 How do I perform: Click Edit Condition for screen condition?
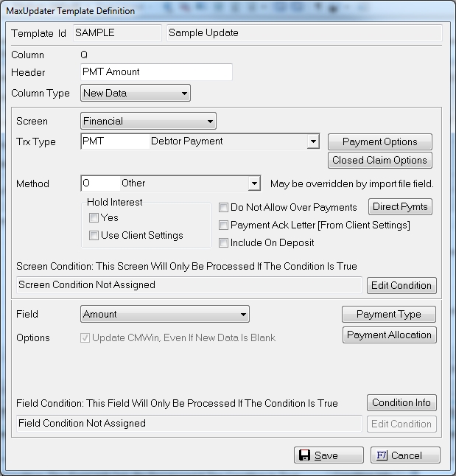coord(401,285)
